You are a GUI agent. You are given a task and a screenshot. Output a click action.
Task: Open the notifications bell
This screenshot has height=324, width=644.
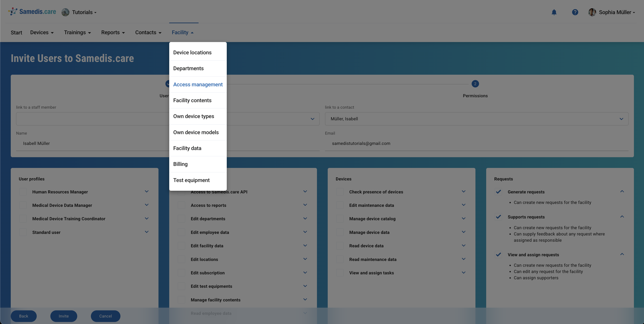554,12
